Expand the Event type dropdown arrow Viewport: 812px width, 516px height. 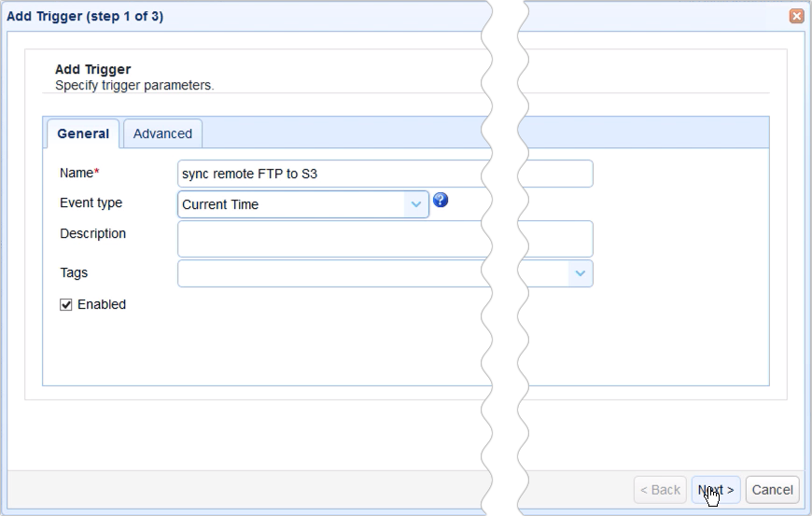(416, 204)
